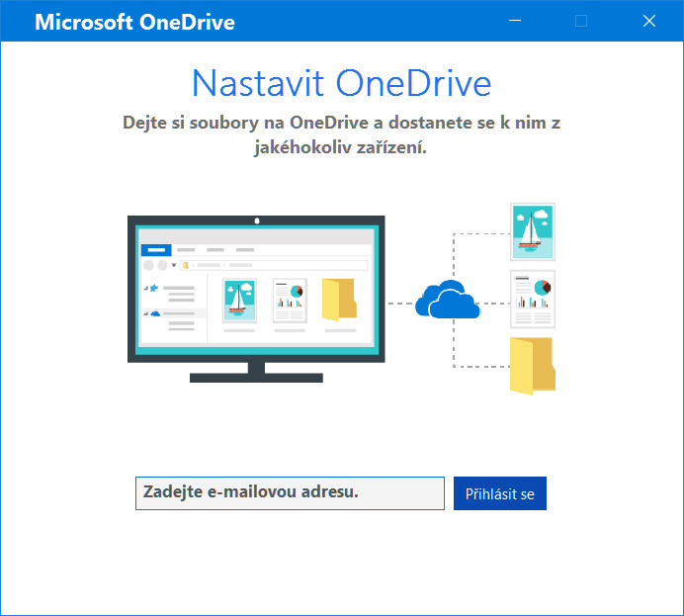The image size is (684, 616).
Task: Click the small down arrow in the monitor toolbar
Action: pyautogui.click(x=174, y=265)
